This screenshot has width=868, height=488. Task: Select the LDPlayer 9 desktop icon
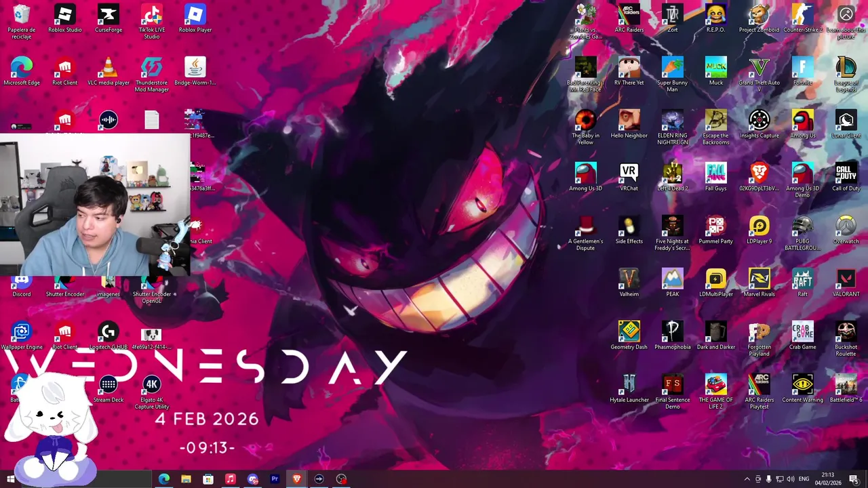(x=759, y=230)
